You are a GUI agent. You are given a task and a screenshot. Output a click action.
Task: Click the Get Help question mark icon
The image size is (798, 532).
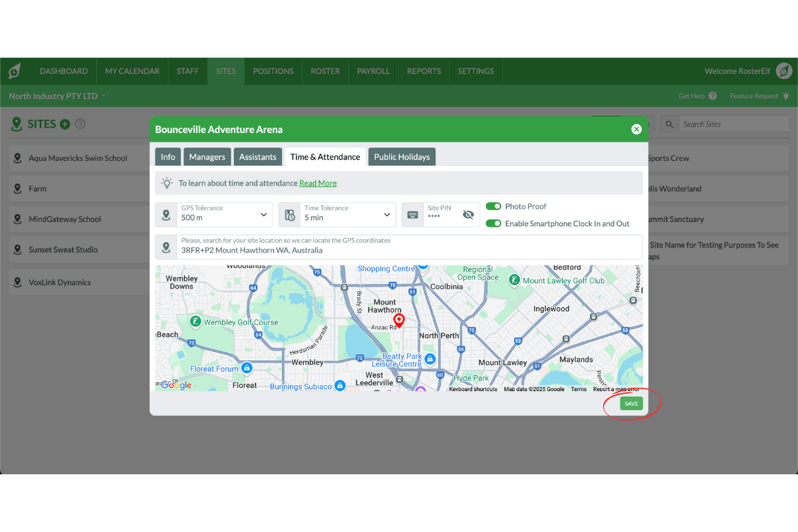click(713, 96)
